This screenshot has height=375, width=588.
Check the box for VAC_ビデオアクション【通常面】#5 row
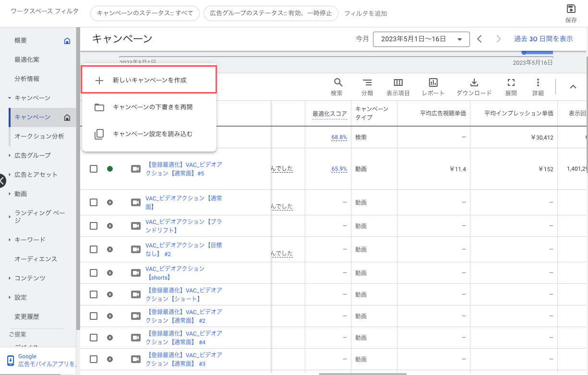tap(94, 169)
